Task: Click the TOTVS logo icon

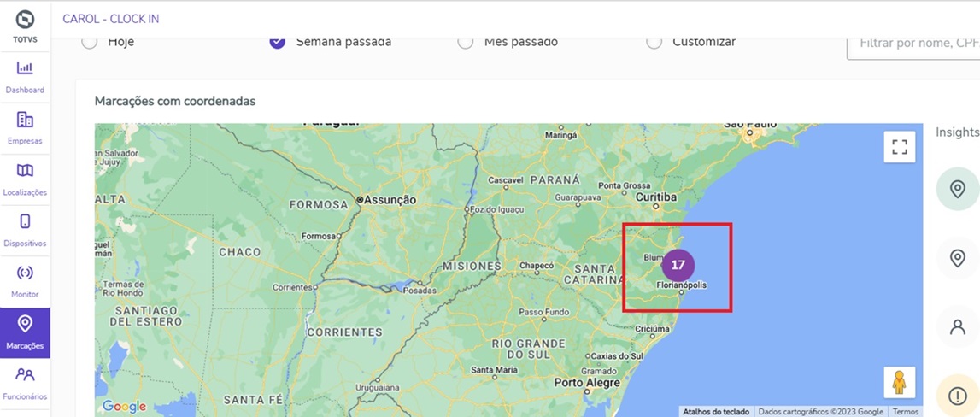Action: [25, 20]
